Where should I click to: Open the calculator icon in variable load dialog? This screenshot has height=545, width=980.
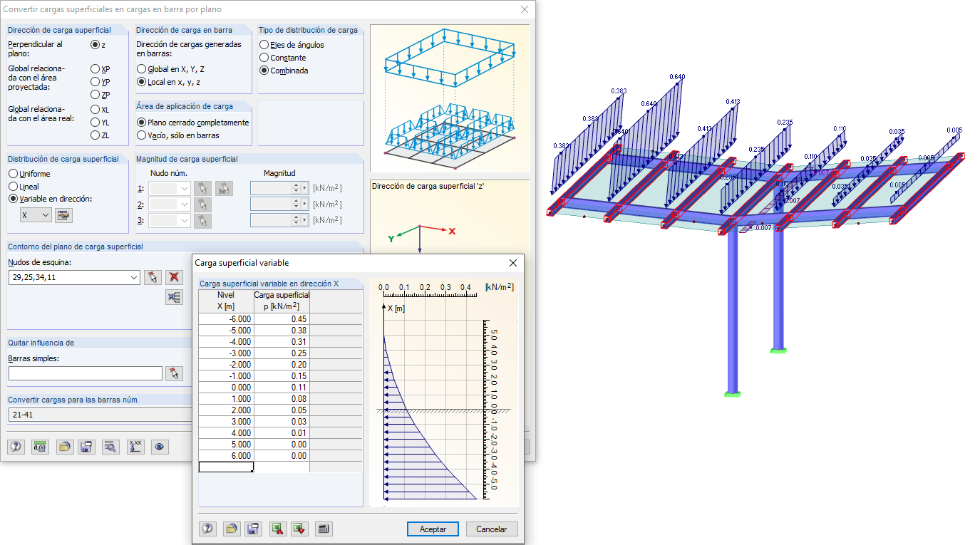[x=324, y=529]
